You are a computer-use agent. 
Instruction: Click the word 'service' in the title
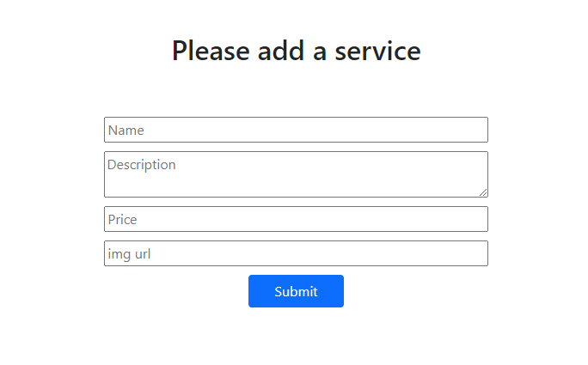[378, 51]
